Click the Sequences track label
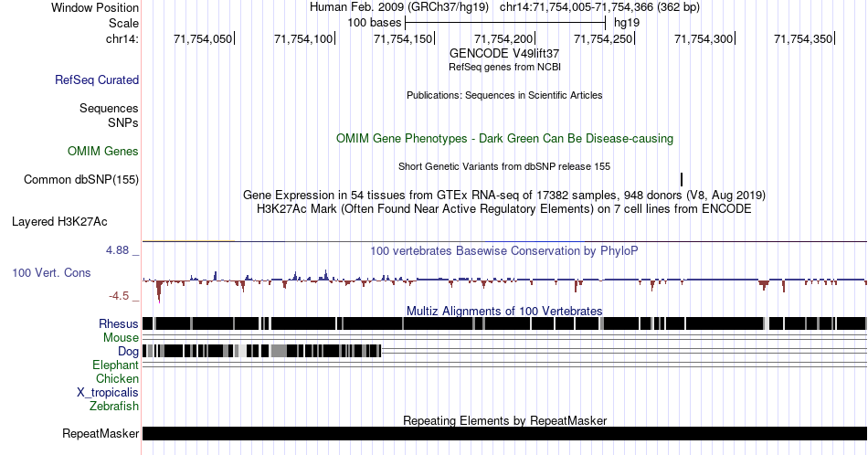 (109, 108)
